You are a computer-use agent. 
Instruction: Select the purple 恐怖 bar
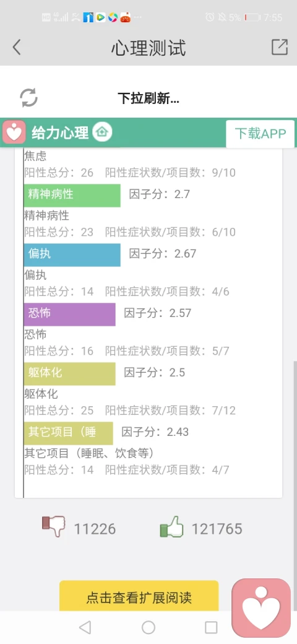pyautogui.click(x=70, y=315)
